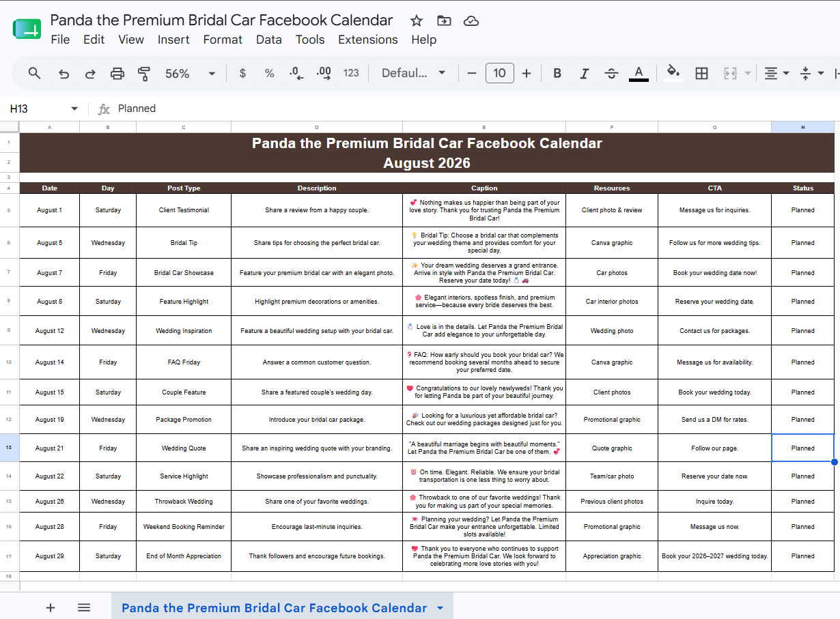The width and height of the screenshot is (840, 619).
Task: Select column D header
Action: click(x=317, y=127)
